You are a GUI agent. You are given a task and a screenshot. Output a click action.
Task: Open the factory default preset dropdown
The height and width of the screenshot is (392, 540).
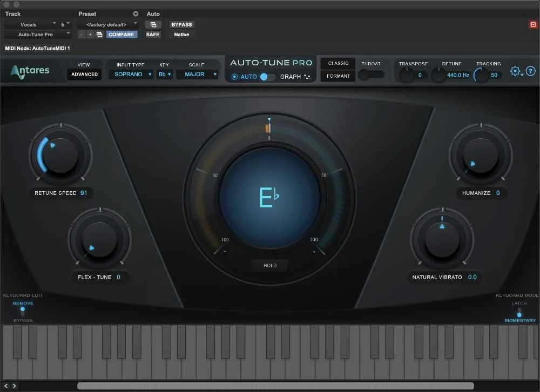pos(108,24)
